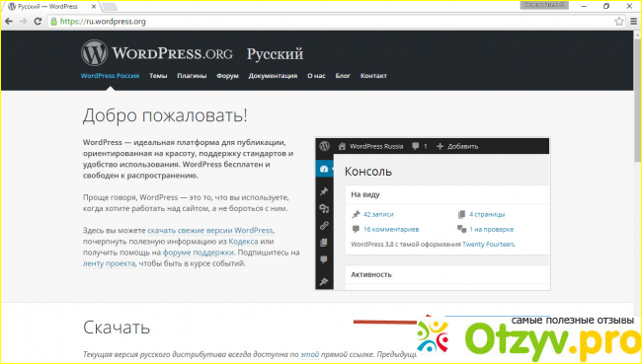
Task: Open the media icon in the console sidebar
Action: click(x=324, y=209)
